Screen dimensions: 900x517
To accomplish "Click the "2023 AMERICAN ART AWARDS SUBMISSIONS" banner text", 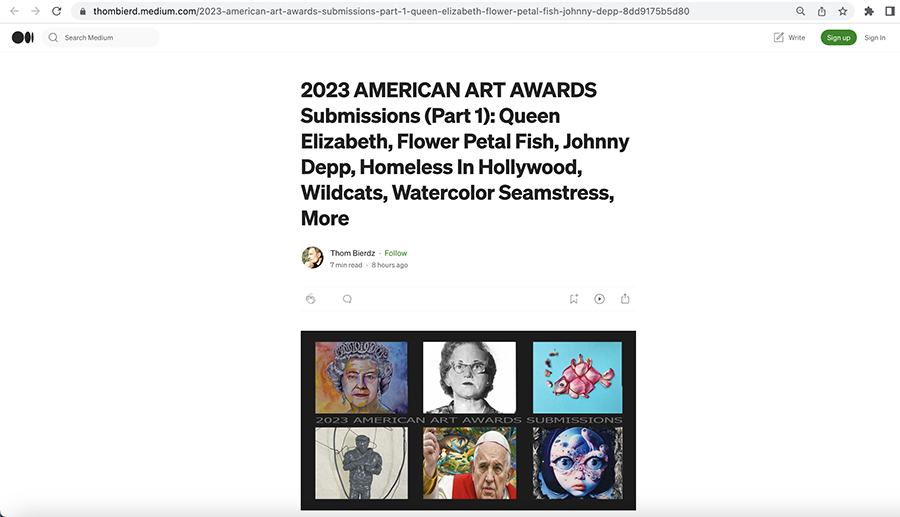I will tap(468, 420).
